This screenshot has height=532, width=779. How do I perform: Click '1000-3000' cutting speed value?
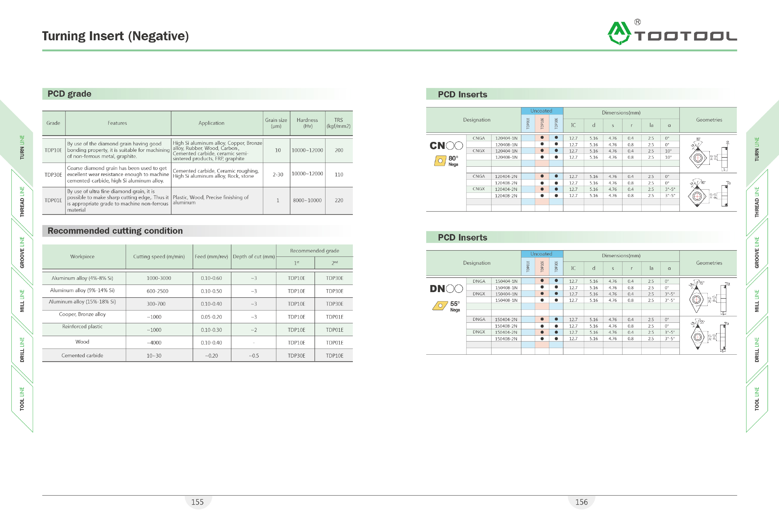tap(159, 278)
